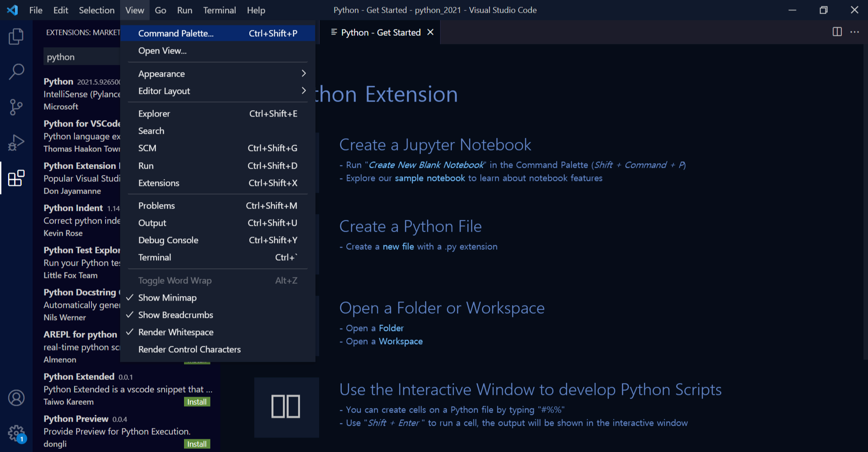Expand the Appearance submenu

pyautogui.click(x=218, y=74)
